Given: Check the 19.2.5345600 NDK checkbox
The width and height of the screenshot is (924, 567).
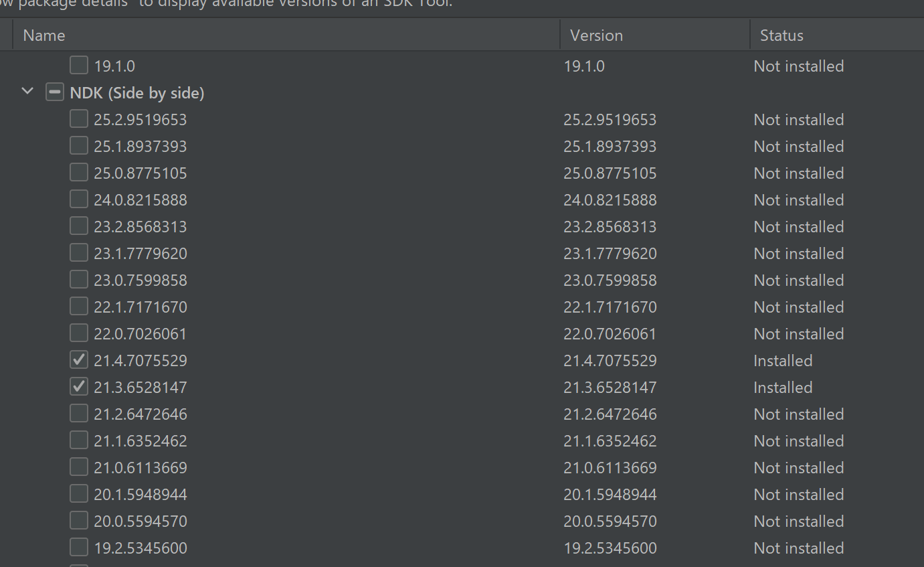Looking at the screenshot, I should (79, 548).
